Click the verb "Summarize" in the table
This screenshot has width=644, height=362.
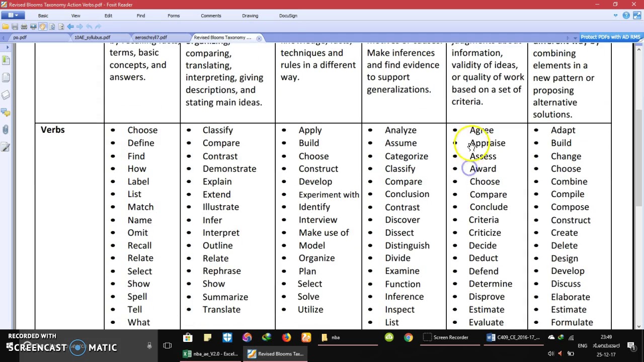[225, 297]
